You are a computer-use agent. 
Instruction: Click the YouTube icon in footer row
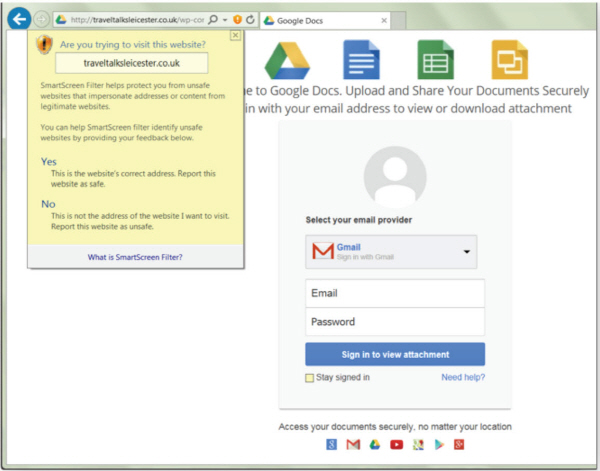tap(396, 444)
